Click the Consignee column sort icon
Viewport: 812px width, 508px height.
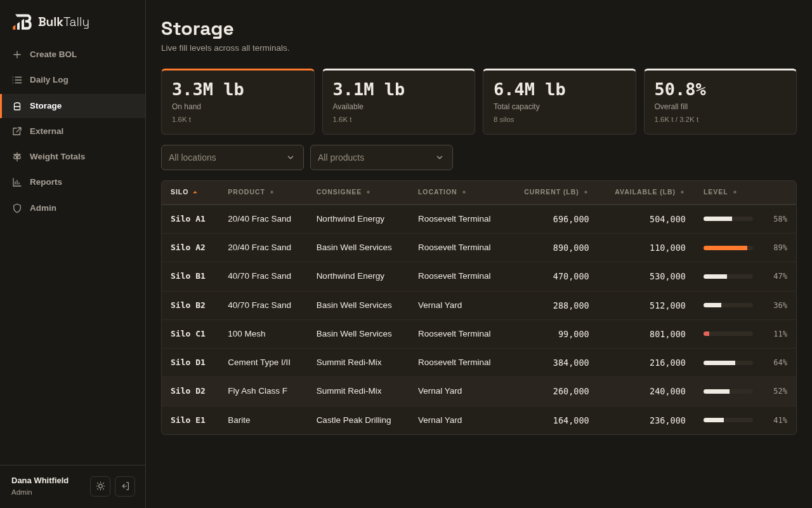[x=369, y=192]
